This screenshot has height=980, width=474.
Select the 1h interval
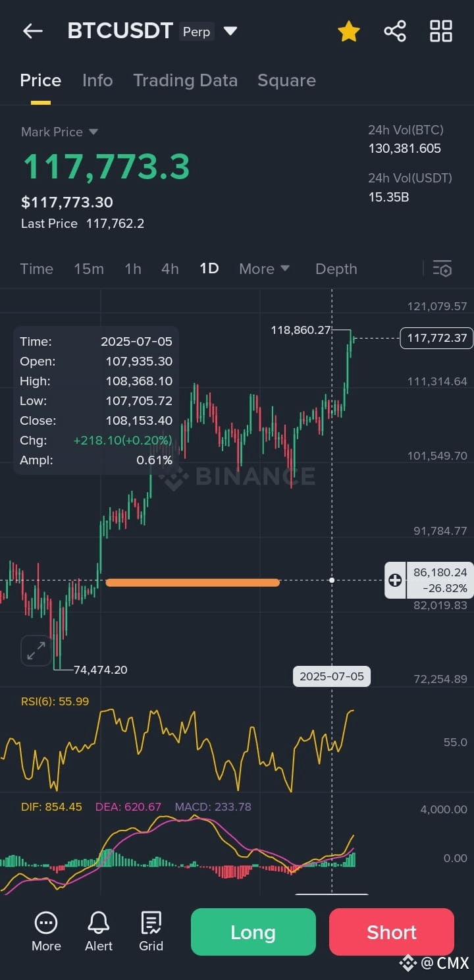(x=133, y=269)
